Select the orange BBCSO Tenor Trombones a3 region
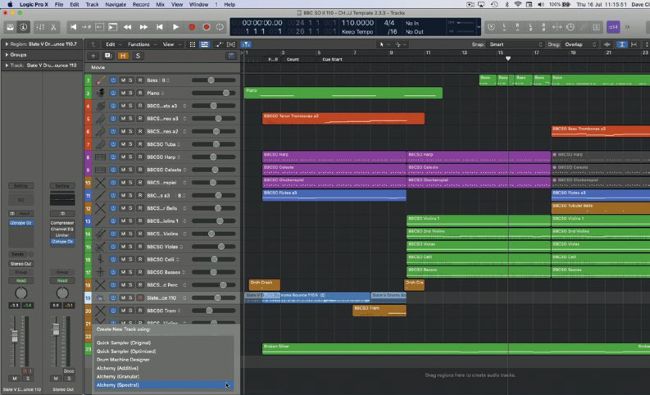This screenshot has height=395, width=650. (x=343, y=119)
